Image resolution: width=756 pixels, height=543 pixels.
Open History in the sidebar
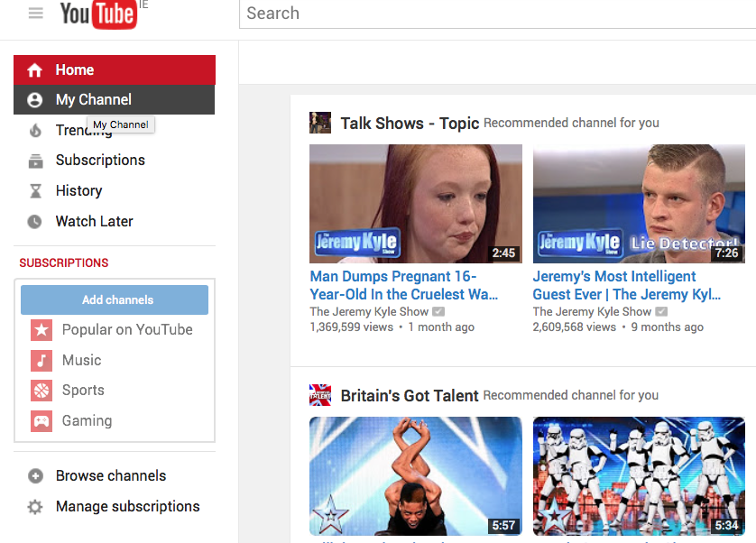click(79, 191)
